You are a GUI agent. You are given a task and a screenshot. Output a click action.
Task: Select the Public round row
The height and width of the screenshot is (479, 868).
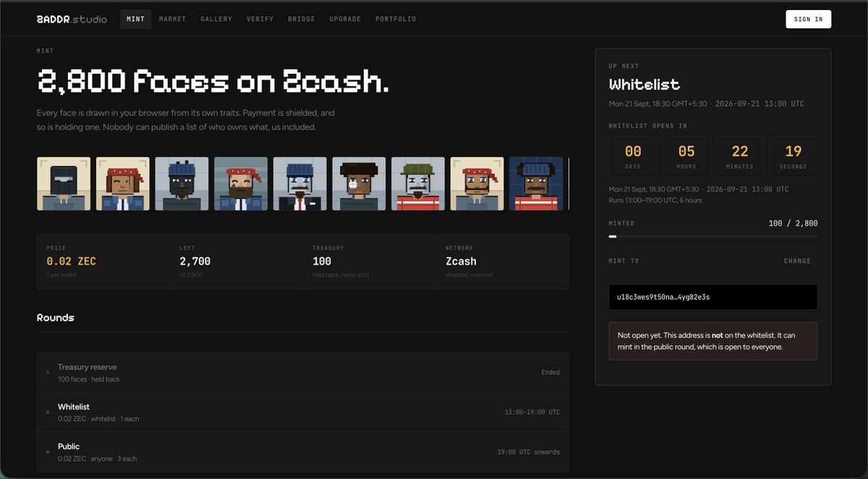click(x=303, y=452)
